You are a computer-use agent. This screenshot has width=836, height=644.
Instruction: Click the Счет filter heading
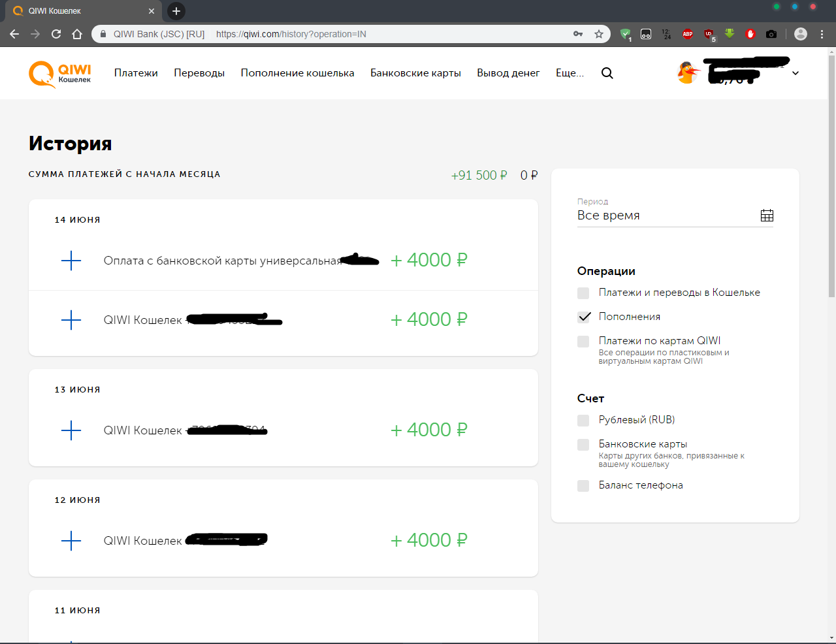tap(591, 398)
